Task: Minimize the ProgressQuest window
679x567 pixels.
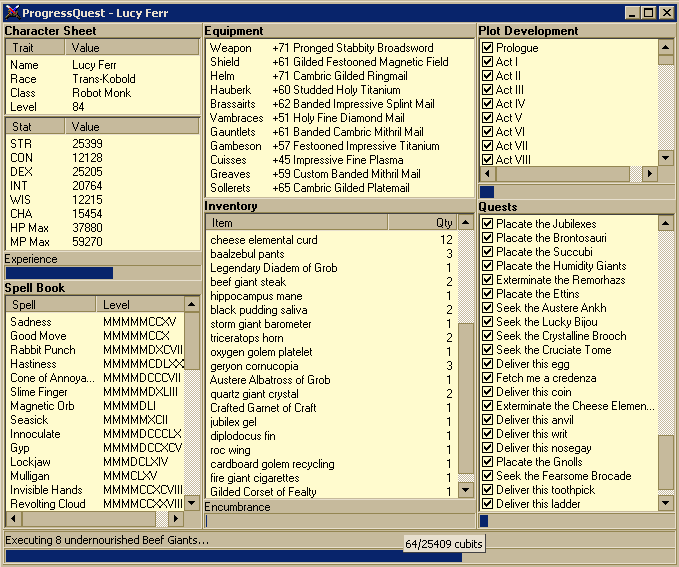Action: coord(632,13)
